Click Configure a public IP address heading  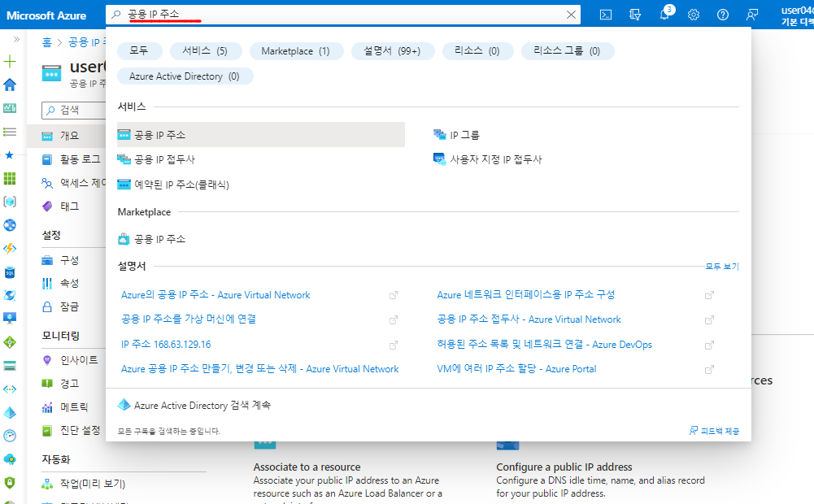point(564,467)
